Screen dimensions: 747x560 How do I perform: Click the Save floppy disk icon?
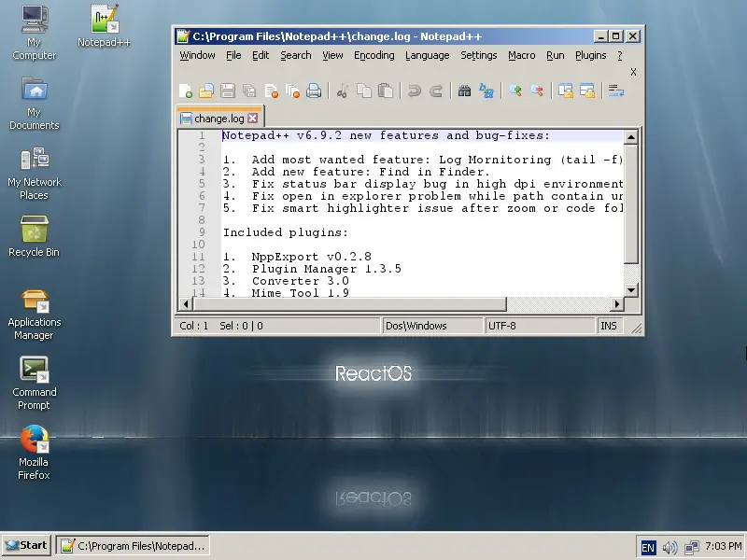[x=228, y=91]
